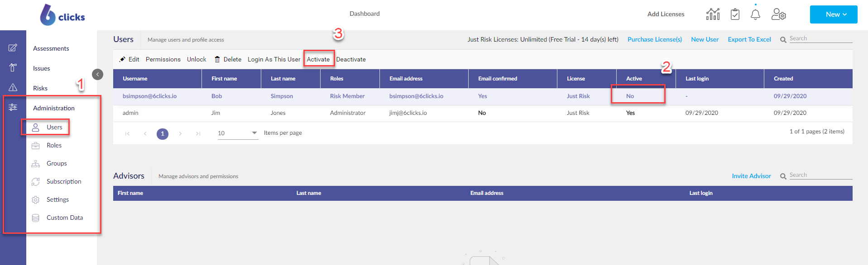Viewport: 868px width, 265px height.
Task: Select Custom Data under Administration
Action: click(x=65, y=218)
